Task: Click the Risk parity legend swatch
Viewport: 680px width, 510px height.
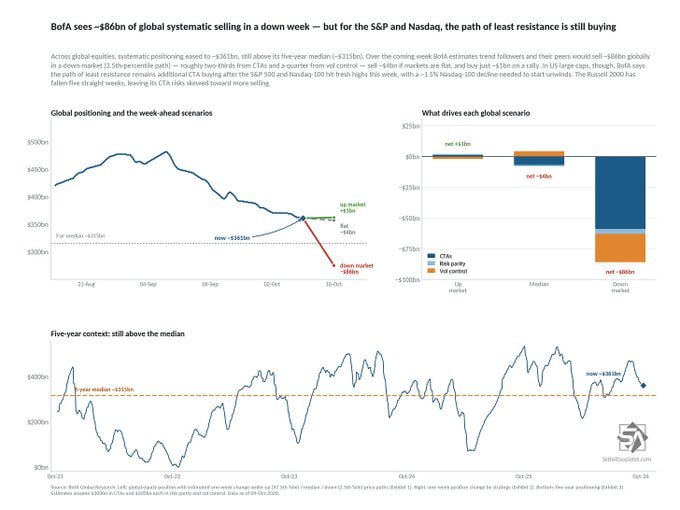Action: 431,264
